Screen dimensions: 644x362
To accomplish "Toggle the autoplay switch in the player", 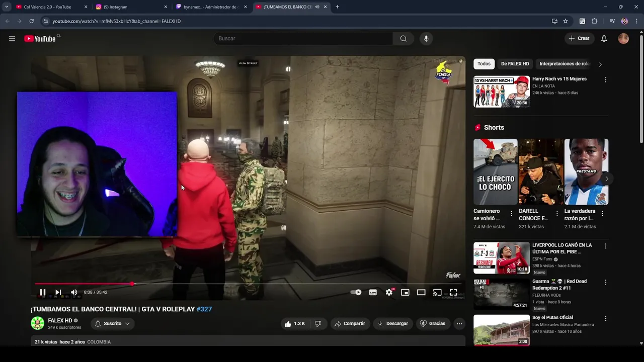I will [x=357, y=292].
